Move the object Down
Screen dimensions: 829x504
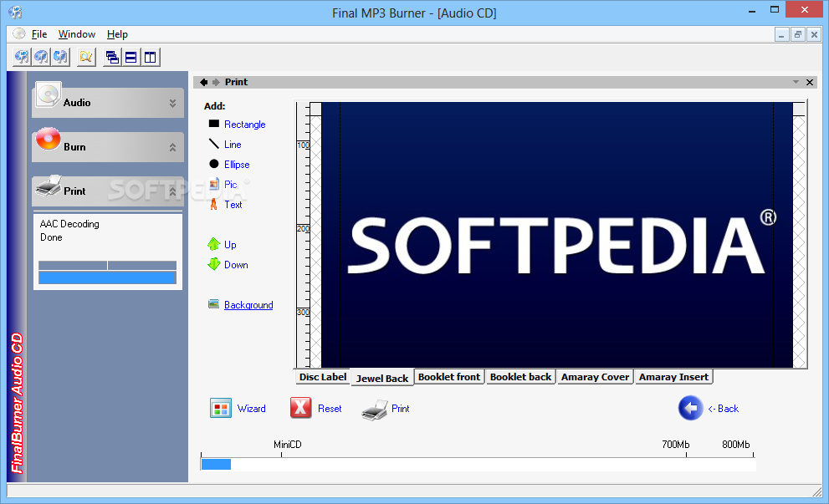coord(236,265)
